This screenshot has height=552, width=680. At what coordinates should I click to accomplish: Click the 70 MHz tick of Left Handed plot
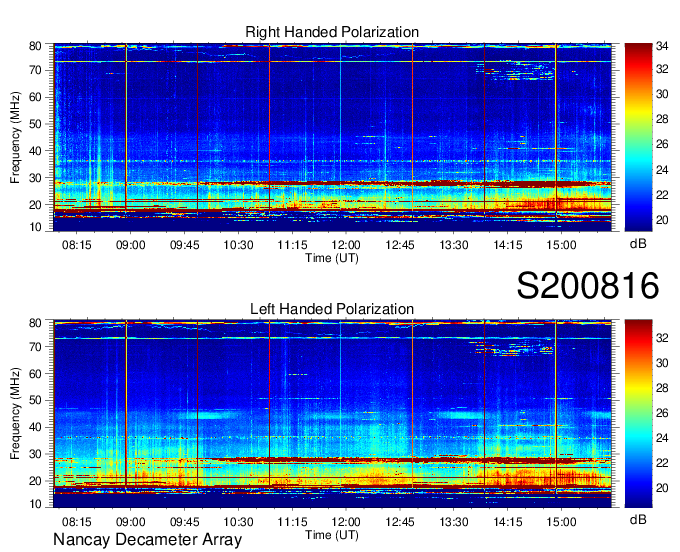(x=35, y=346)
